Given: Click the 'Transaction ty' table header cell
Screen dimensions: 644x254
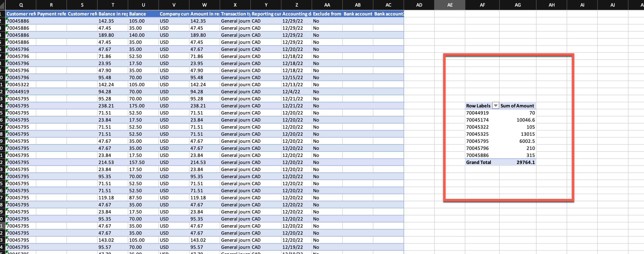Looking at the screenshot, I should point(235,14).
